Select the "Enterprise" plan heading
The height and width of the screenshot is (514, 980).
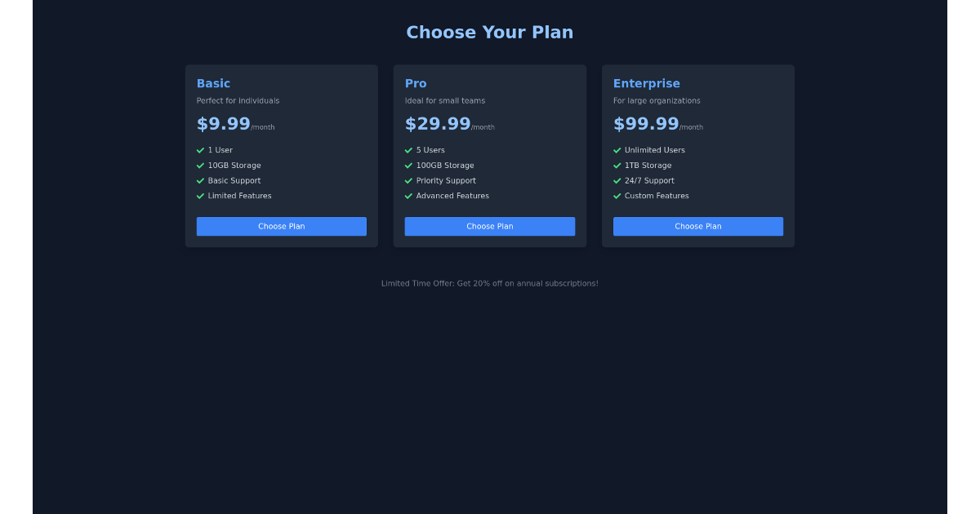coord(647,83)
